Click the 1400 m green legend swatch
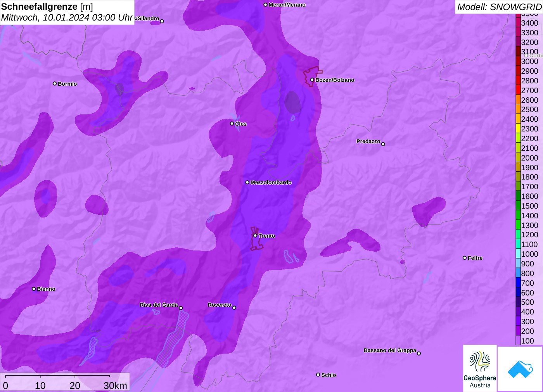 [x=518, y=215]
